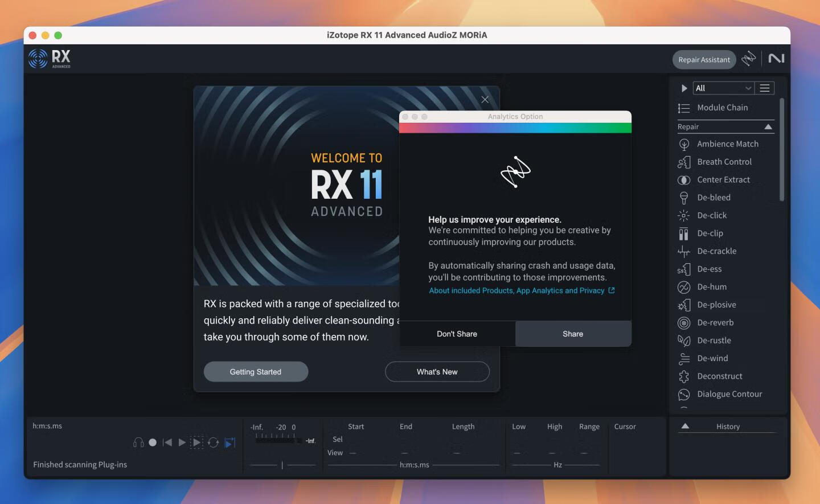Close the iZotope RX 11 main window

(32, 35)
